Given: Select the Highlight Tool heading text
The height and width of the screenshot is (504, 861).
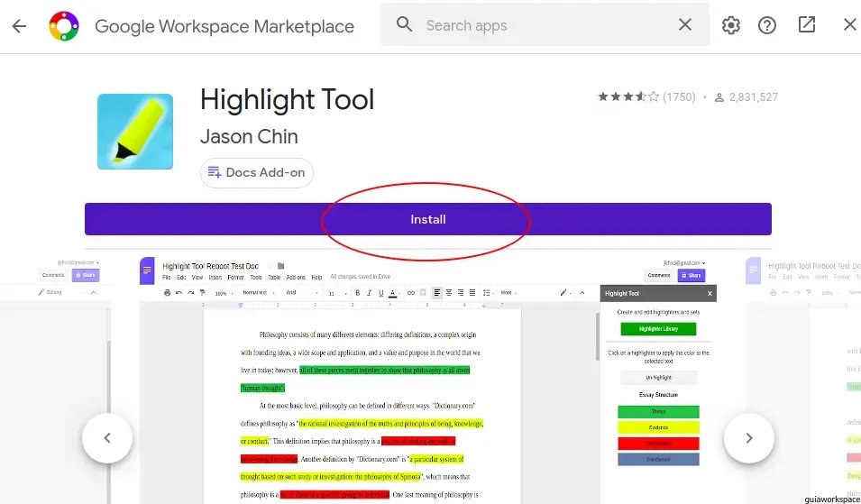Looking at the screenshot, I should pos(287,100).
